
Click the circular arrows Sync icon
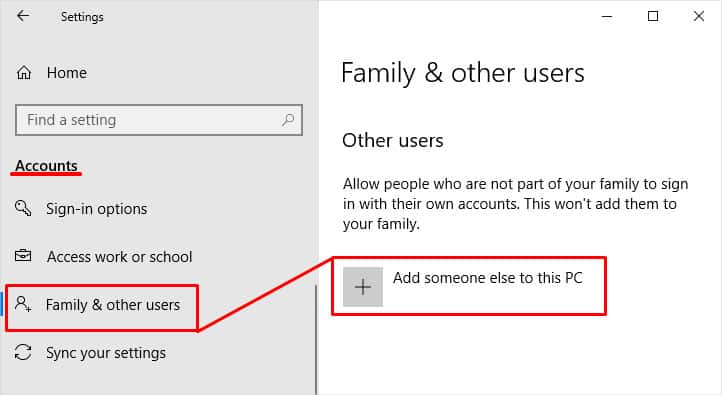pos(23,353)
